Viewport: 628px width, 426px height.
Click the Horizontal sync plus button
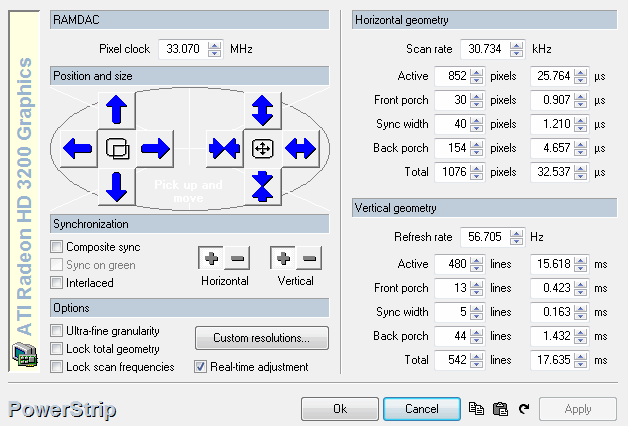point(211,258)
